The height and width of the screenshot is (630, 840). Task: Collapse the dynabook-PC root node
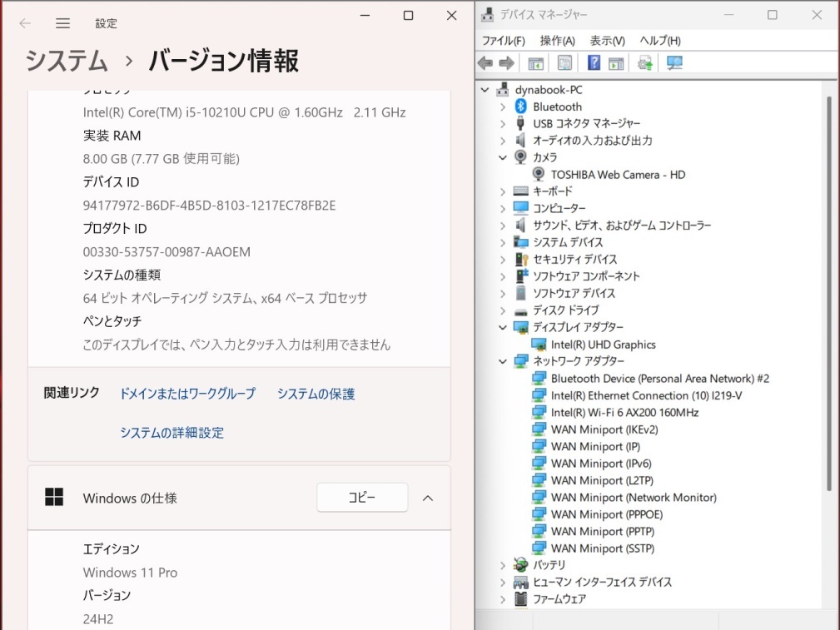tap(485, 90)
